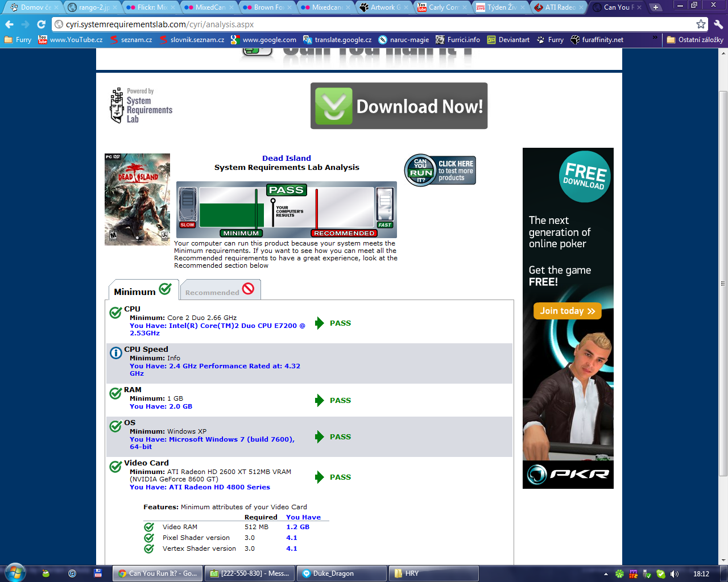Switch to the rango-2.jpg browser tab
The width and height of the screenshot is (728, 582).
pos(93,7)
